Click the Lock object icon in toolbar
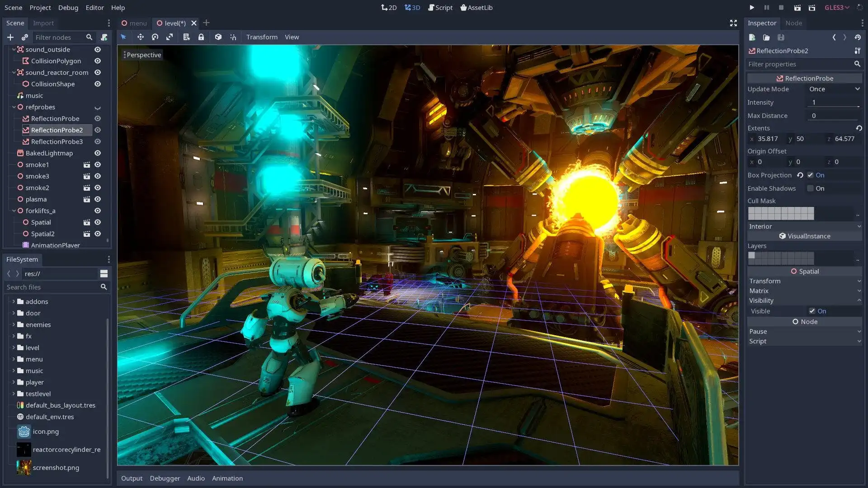868x488 pixels. tap(202, 37)
